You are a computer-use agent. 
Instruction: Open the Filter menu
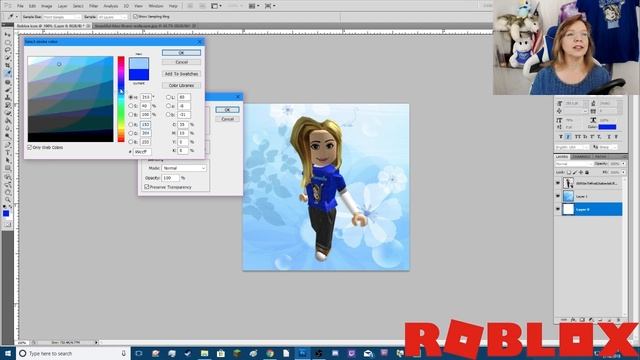click(x=93, y=6)
